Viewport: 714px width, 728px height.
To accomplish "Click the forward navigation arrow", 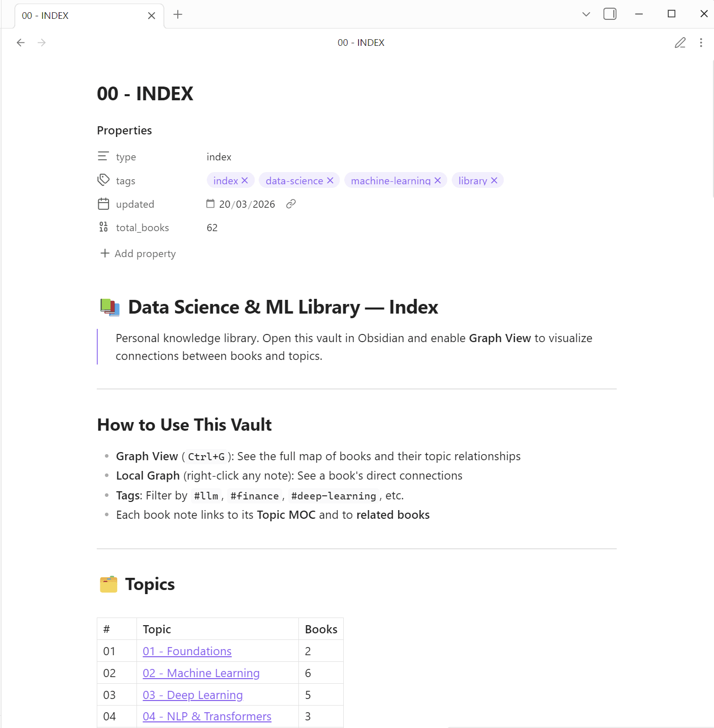I will [x=41, y=42].
